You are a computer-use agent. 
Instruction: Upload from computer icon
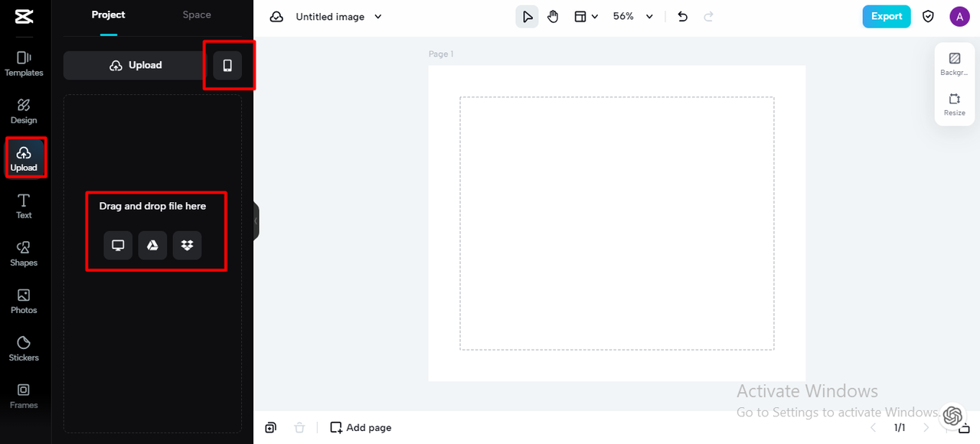(118, 245)
